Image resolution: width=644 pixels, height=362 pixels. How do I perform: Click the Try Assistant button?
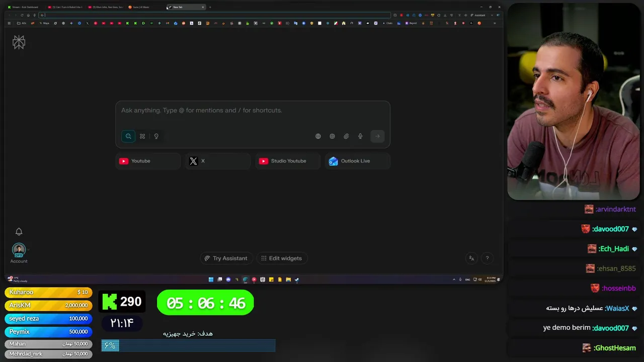tap(225, 258)
